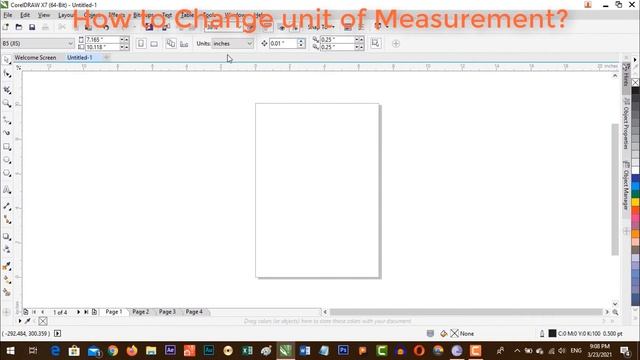The image size is (640, 360).
Task: Switch to Page 3 tab
Action: pos(167,312)
